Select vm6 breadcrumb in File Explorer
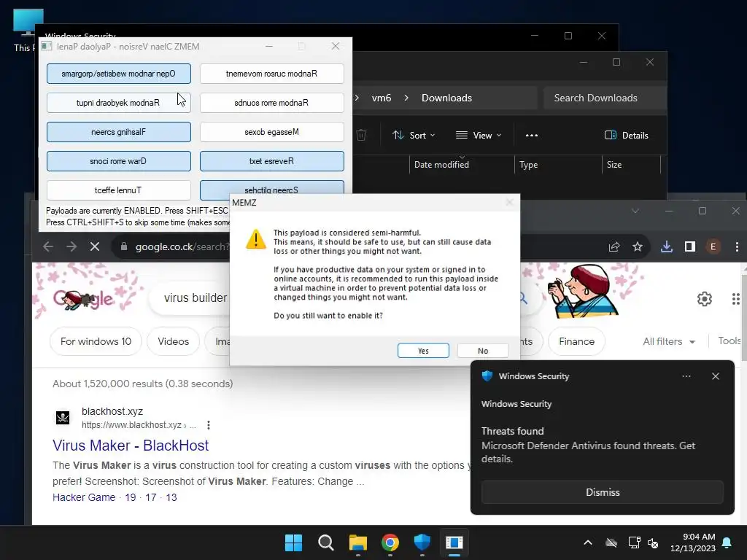747x560 pixels. [x=381, y=98]
